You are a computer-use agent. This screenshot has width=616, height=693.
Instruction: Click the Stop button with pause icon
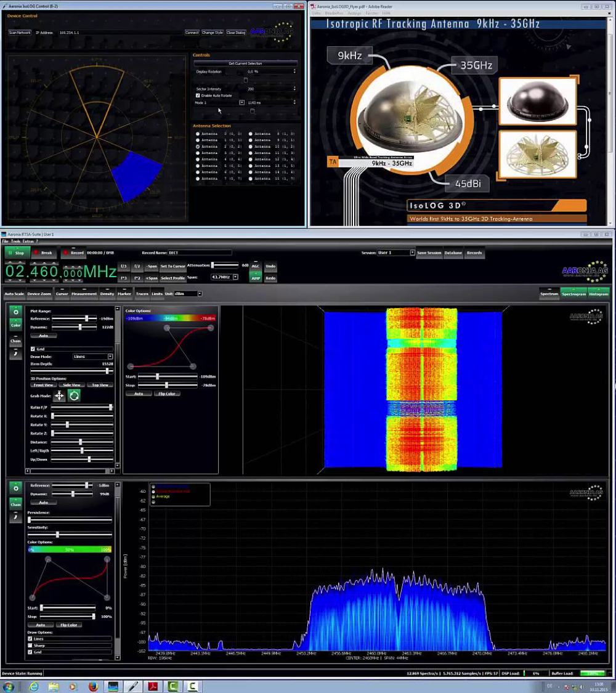point(17,253)
